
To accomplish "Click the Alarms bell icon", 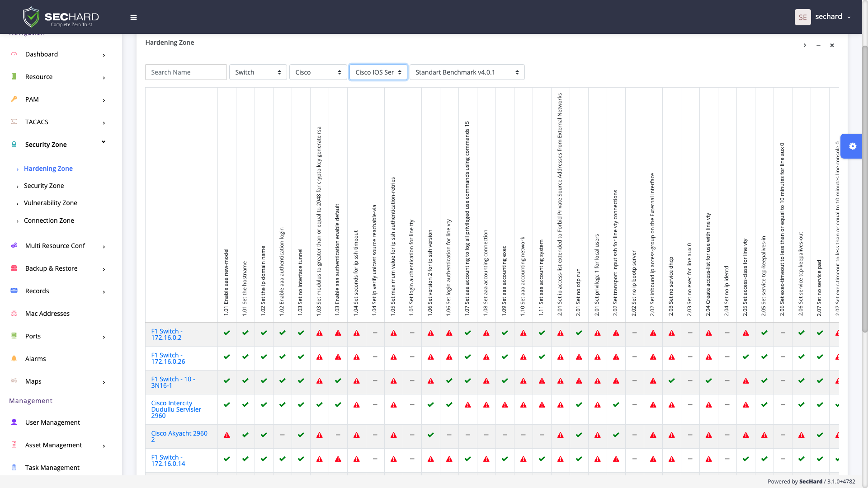I will point(14,358).
